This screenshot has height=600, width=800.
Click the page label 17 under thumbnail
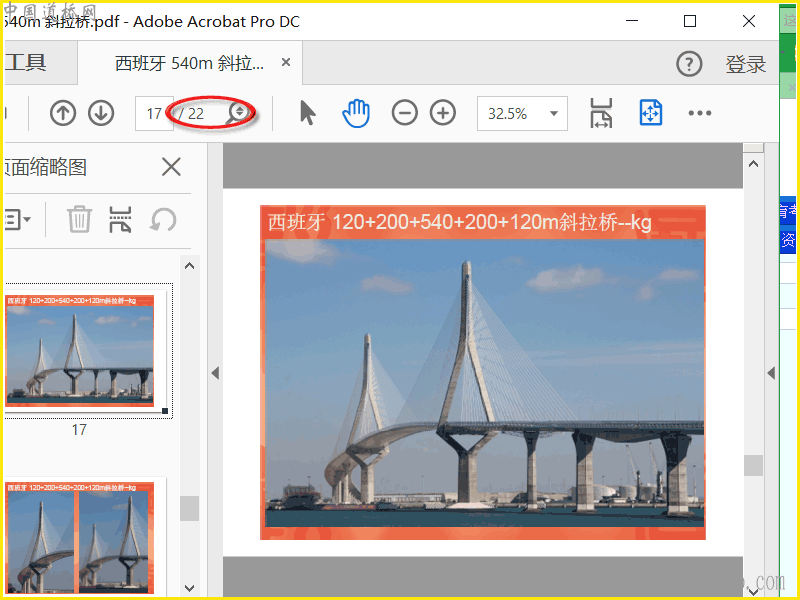tap(79, 430)
